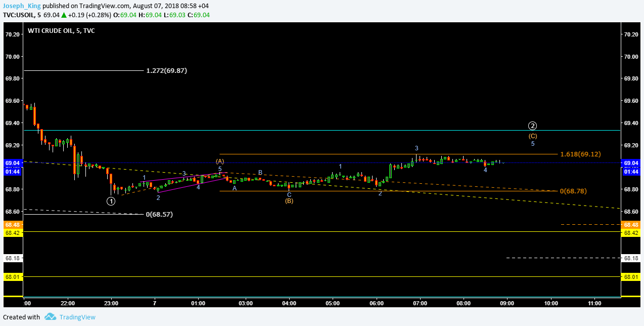This screenshot has width=644, height=326.
Task: Click the 22:00 time axis label
Action: pos(67,303)
